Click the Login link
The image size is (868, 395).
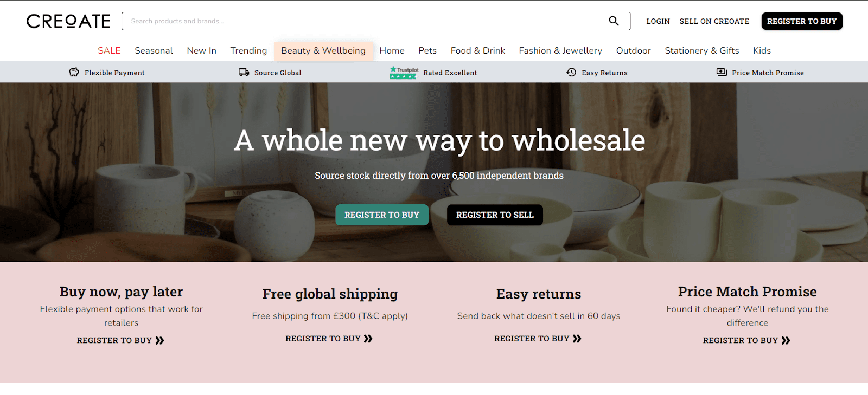click(x=658, y=21)
